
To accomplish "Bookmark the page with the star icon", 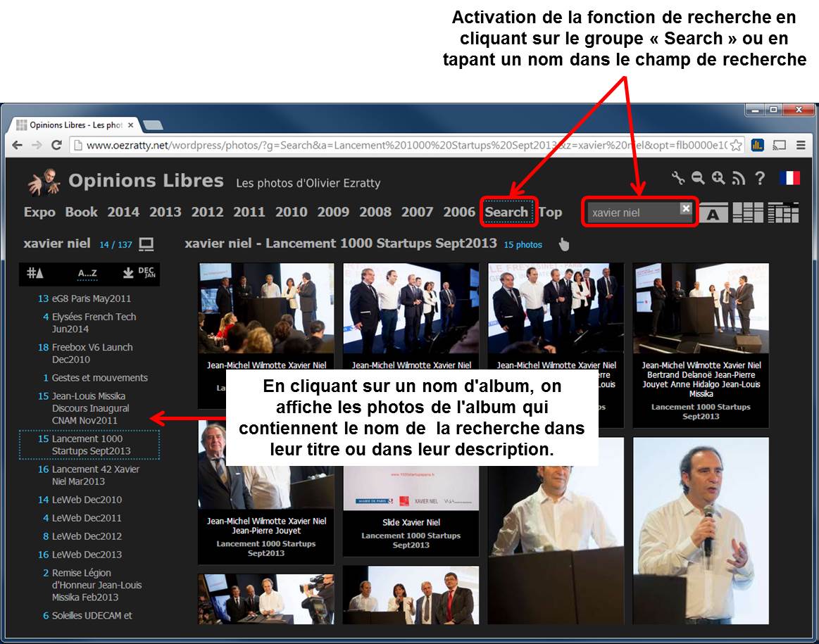I will (736, 146).
